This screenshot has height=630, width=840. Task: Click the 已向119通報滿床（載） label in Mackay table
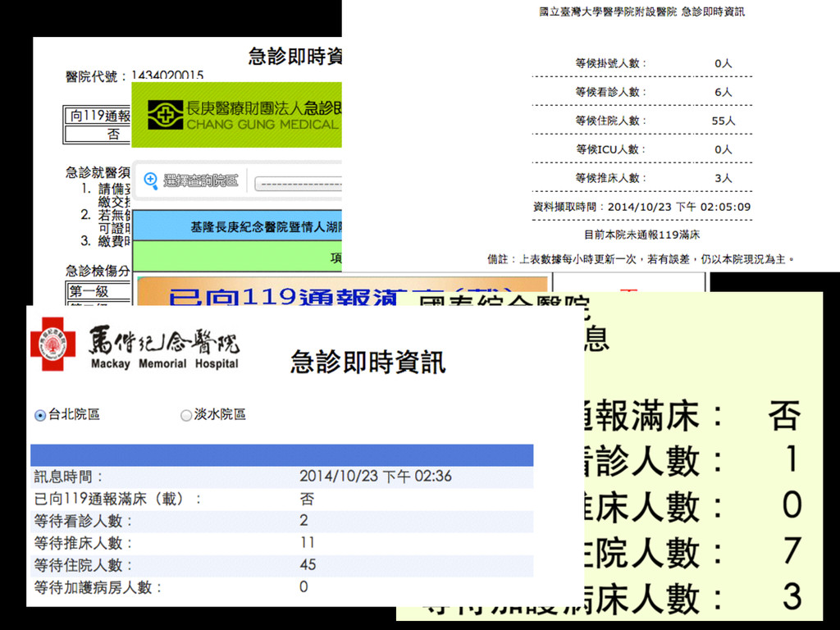[117, 499]
